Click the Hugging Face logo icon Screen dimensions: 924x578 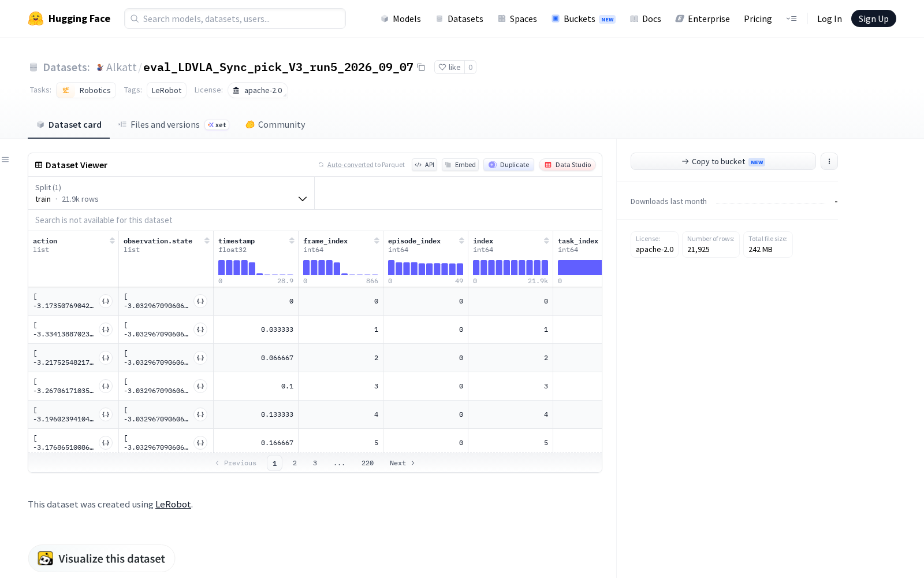pos(36,18)
